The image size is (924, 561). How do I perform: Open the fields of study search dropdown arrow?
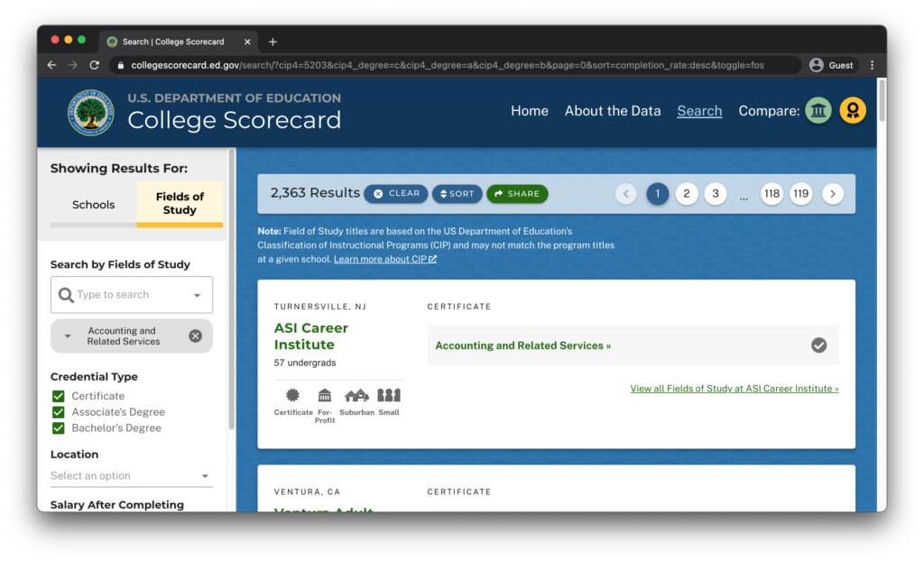click(198, 295)
